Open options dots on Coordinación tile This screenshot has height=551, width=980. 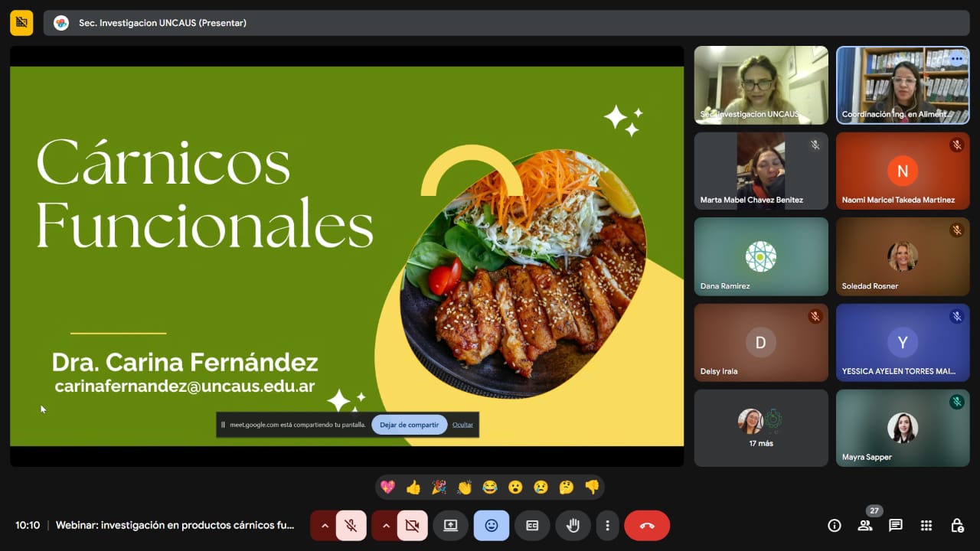click(957, 59)
